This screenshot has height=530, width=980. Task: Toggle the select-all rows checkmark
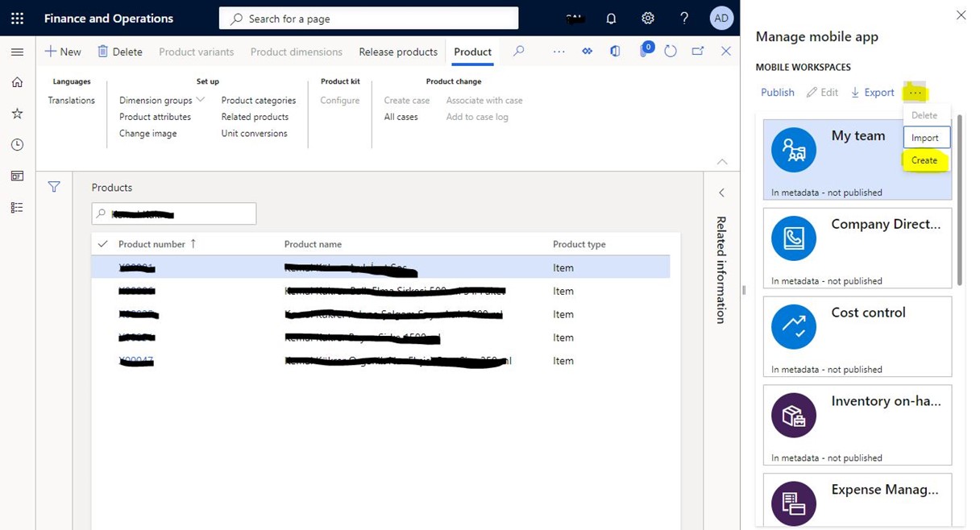102,244
